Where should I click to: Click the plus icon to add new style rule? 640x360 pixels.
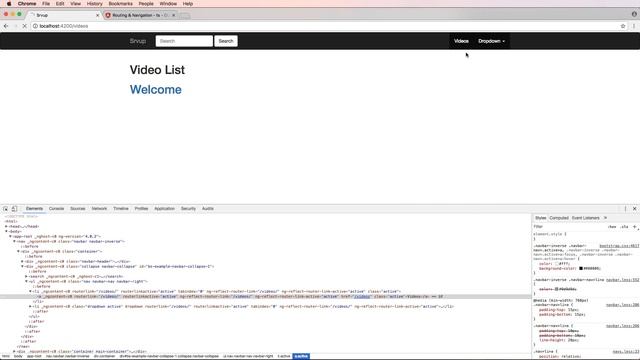(635, 226)
